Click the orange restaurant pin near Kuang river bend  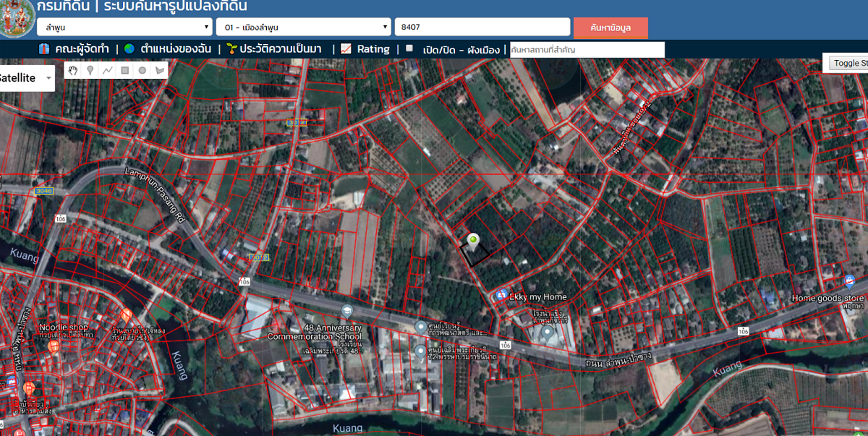pos(126,315)
